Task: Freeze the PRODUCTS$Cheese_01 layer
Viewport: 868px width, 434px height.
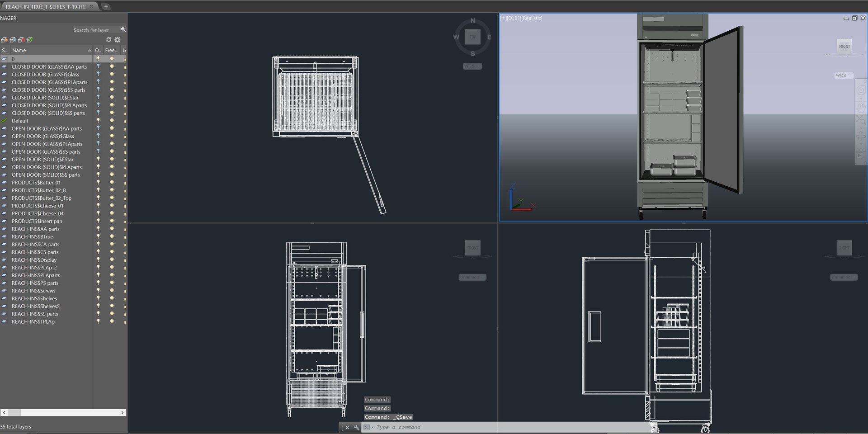Action: pyautogui.click(x=112, y=206)
